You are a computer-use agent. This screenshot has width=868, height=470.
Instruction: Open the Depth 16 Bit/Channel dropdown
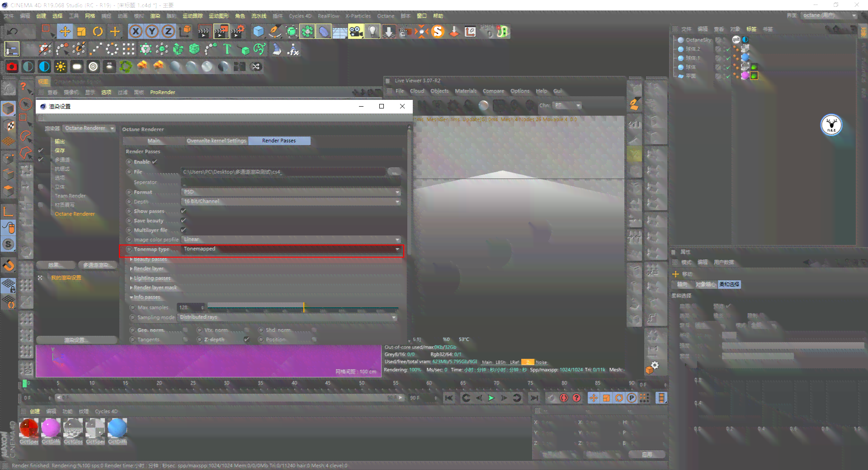pos(291,202)
